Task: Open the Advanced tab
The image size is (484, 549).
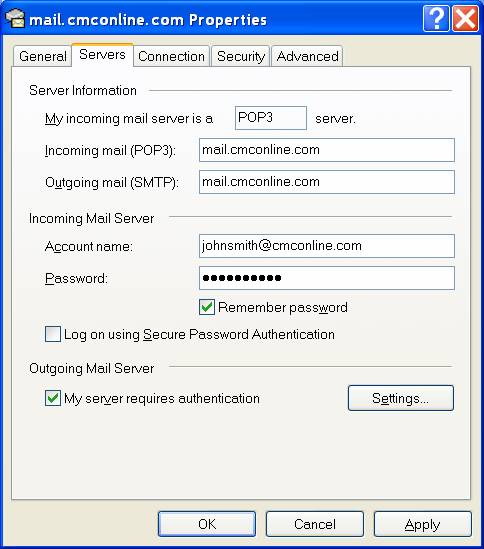Action: pos(307,56)
